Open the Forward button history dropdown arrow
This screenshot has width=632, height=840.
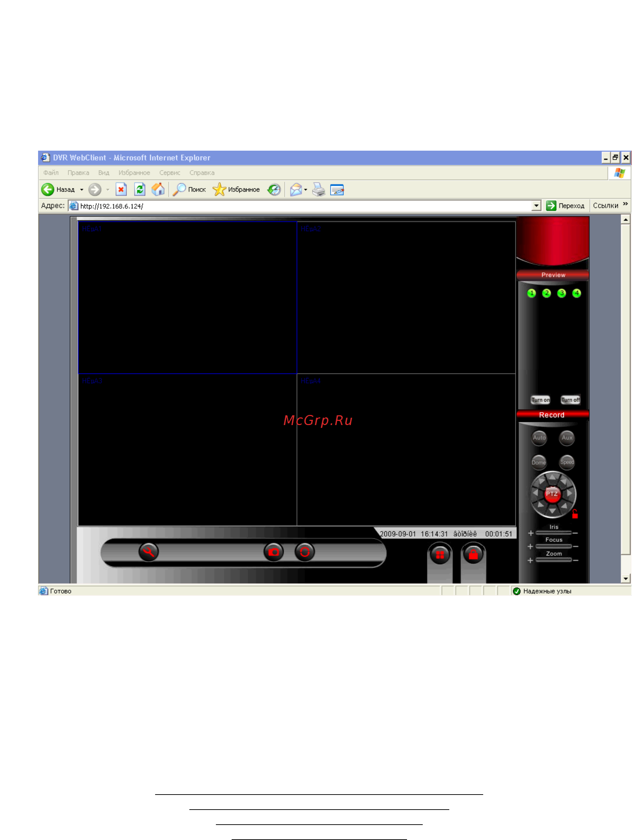click(x=108, y=189)
